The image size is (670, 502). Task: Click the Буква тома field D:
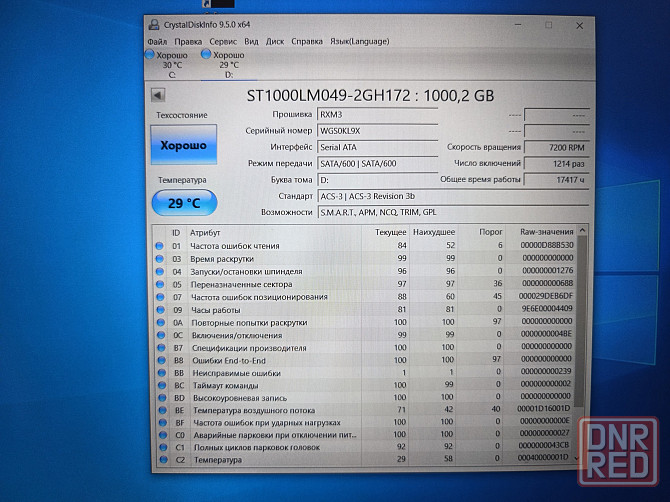point(378,180)
